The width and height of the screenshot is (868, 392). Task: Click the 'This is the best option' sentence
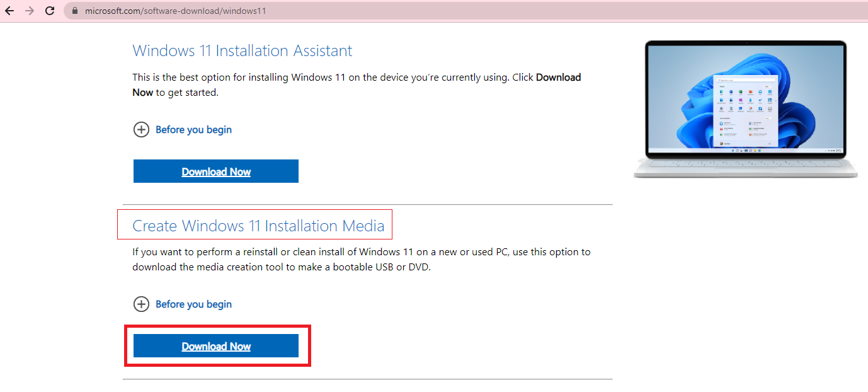(x=252, y=78)
